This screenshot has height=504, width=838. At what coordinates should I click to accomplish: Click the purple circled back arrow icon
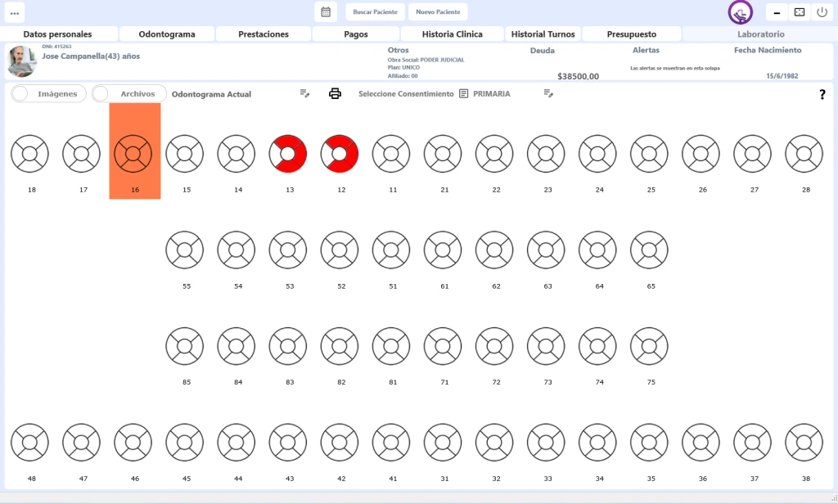[x=741, y=13]
